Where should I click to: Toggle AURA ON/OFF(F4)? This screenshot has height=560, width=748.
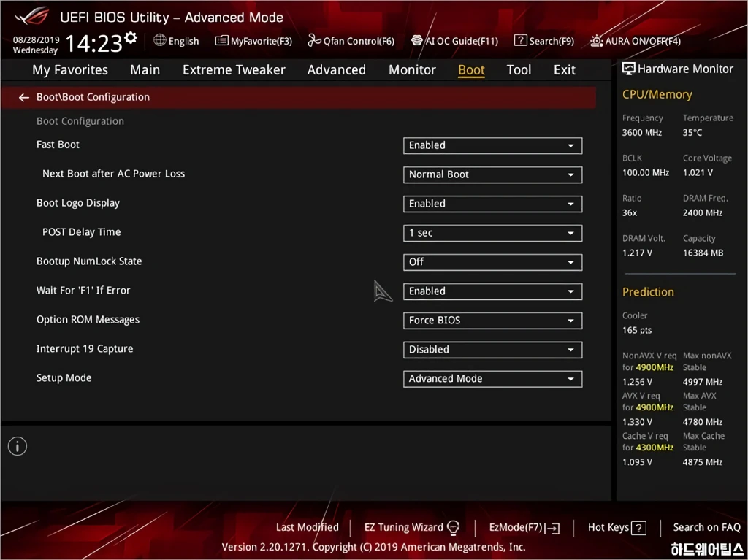[x=636, y=41]
